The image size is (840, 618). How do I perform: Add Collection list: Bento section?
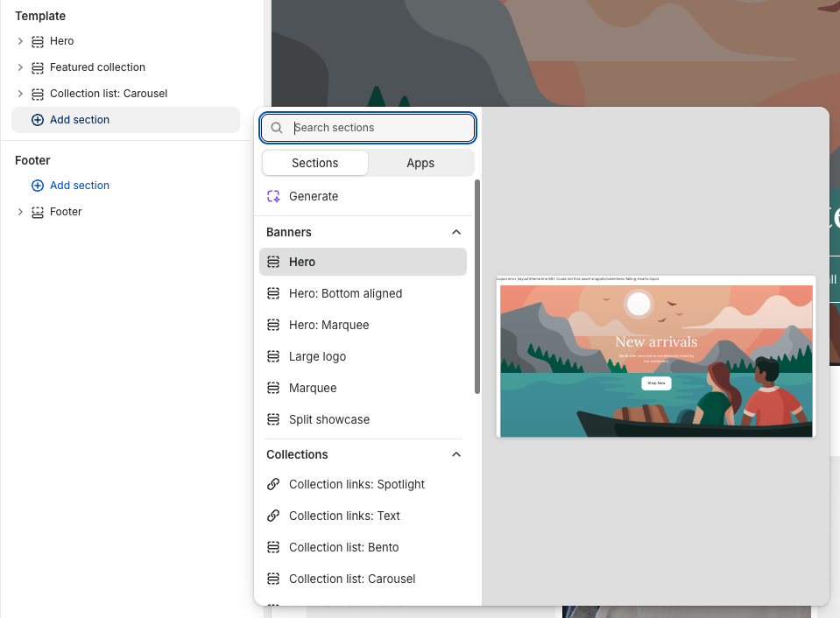click(x=363, y=547)
